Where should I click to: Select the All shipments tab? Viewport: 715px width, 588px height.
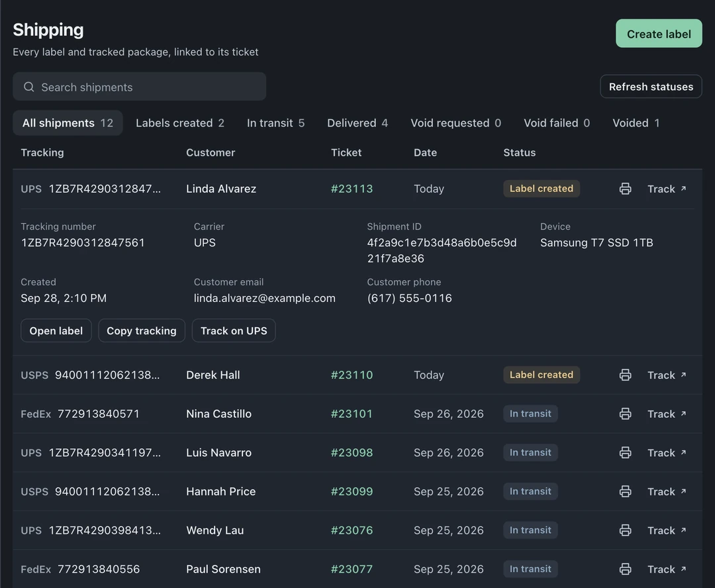tap(68, 122)
